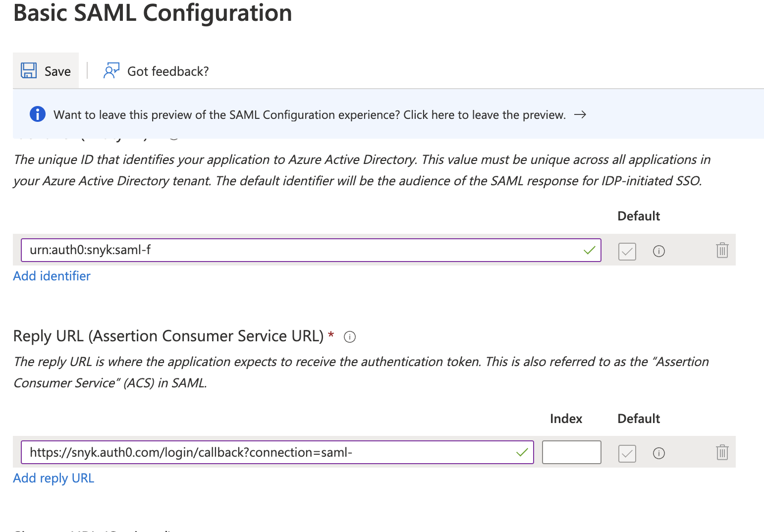Open the Reply URL info tooltip icon
The image size is (764, 532).
350,337
